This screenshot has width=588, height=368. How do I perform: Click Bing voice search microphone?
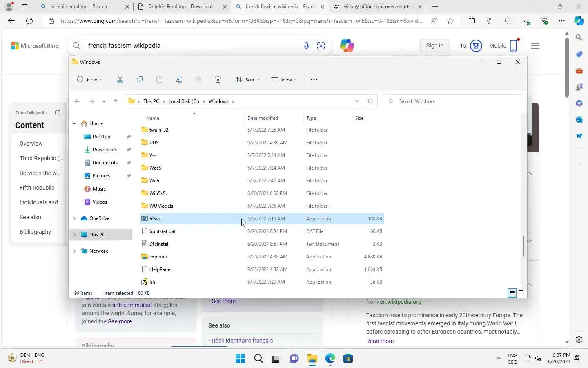tap(306, 46)
